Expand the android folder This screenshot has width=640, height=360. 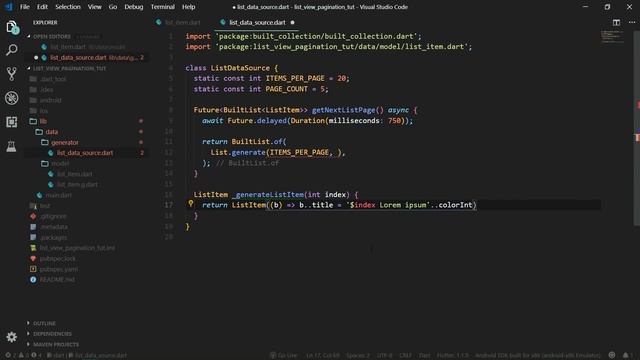point(51,100)
